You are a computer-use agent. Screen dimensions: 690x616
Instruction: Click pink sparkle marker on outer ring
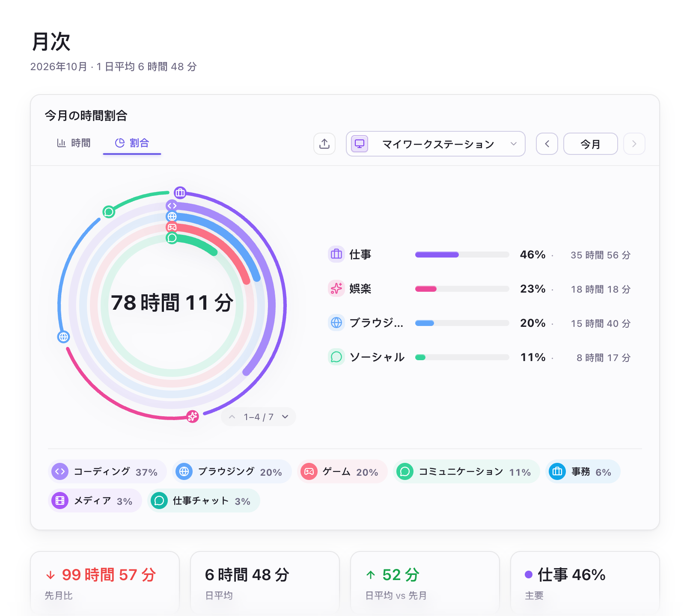point(193,416)
